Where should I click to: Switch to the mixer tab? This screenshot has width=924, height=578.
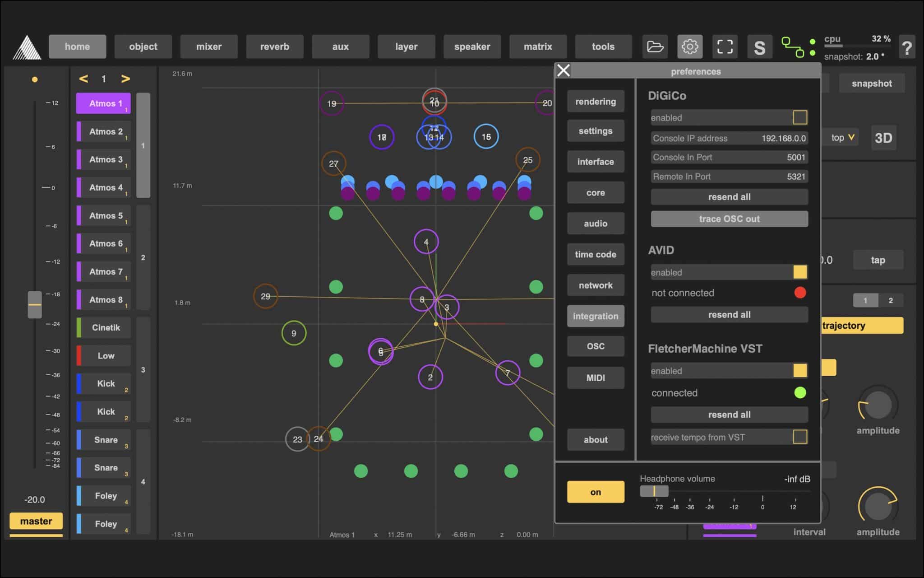pyautogui.click(x=209, y=47)
